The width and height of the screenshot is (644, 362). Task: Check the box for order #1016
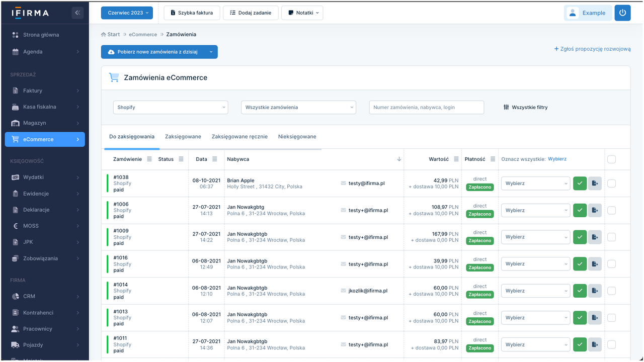611,264
